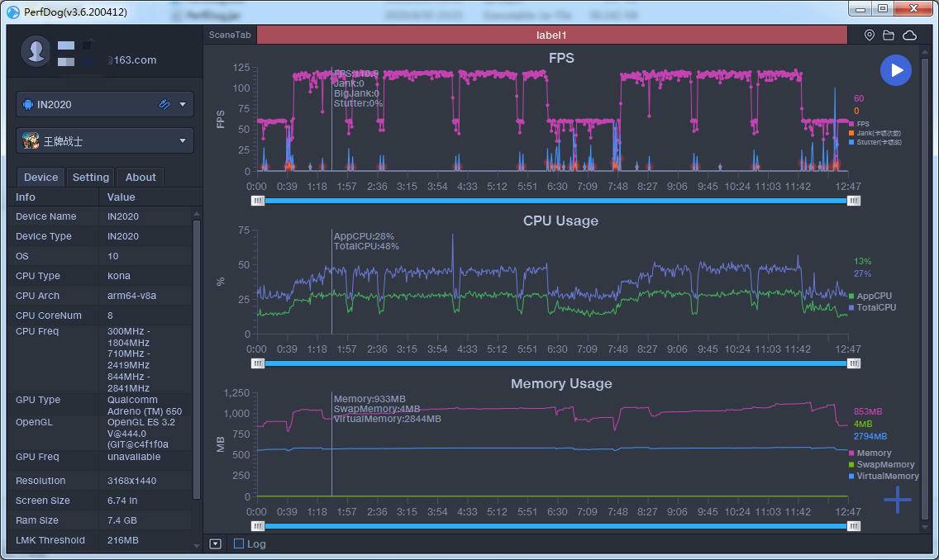Open the location pin icon in top bar

(x=870, y=36)
